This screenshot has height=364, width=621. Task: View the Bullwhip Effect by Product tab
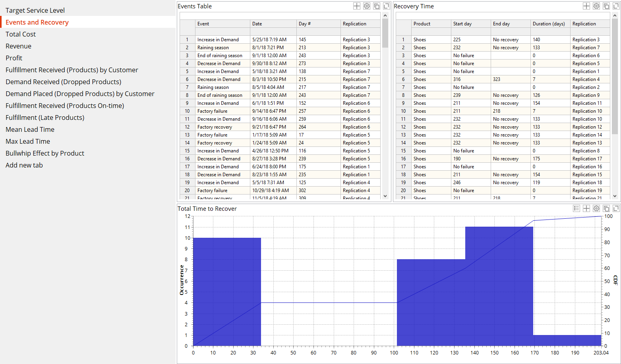click(44, 153)
